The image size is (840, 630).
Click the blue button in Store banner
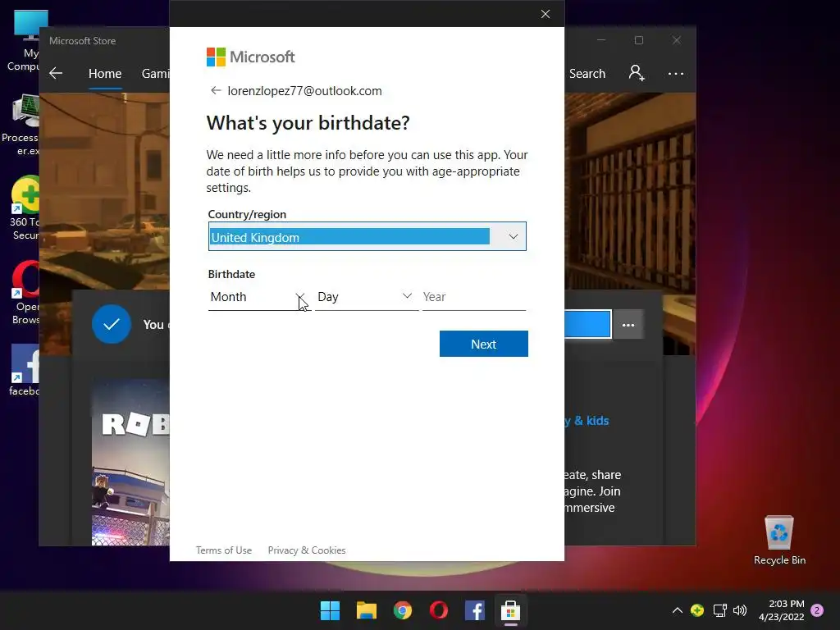pos(587,324)
